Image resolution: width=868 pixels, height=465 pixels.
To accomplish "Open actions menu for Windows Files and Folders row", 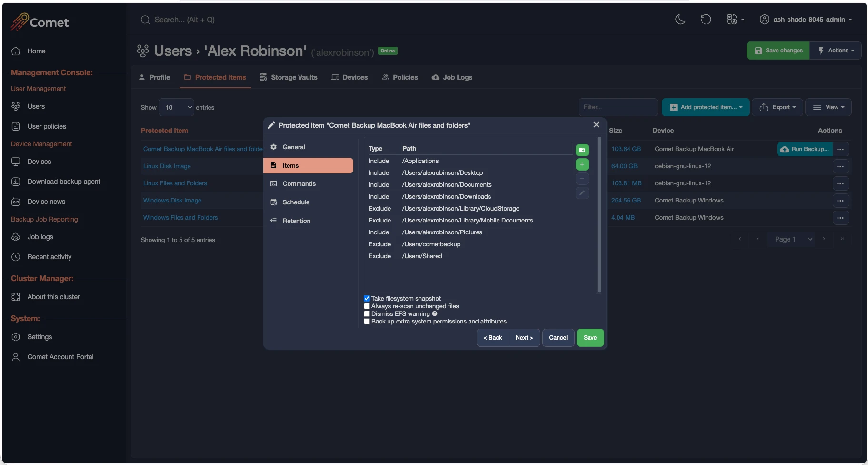I will coord(840,218).
